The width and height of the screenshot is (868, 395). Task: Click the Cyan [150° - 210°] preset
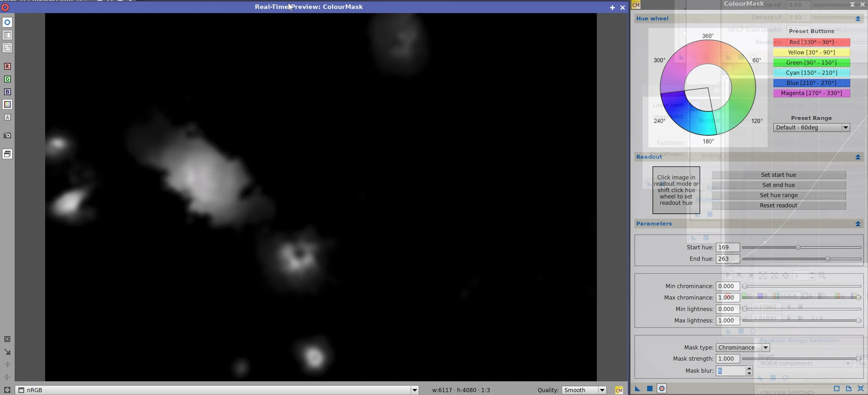click(811, 73)
